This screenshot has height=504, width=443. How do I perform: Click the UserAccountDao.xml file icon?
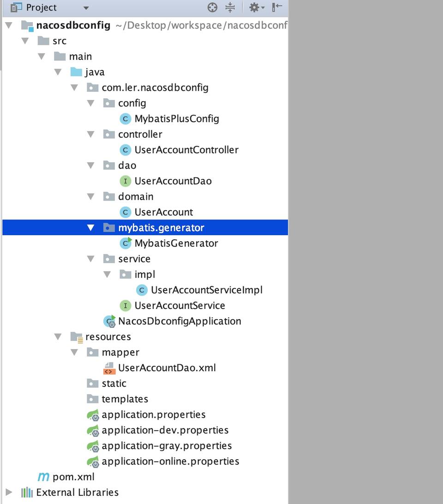tap(109, 368)
